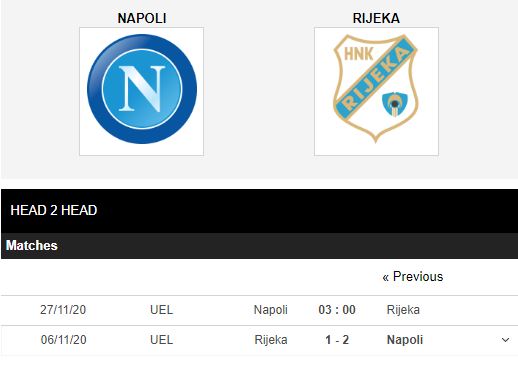Click the small emblem inside Rijeka crest
The height and width of the screenshot is (376, 518).
pyautogui.click(x=395, y=104)
